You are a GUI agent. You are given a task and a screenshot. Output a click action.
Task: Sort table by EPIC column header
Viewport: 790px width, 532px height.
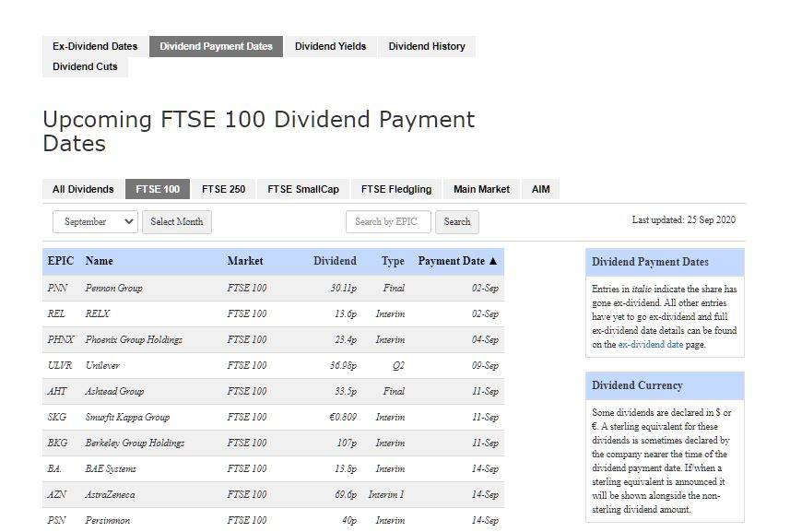(x=61, y=261)
